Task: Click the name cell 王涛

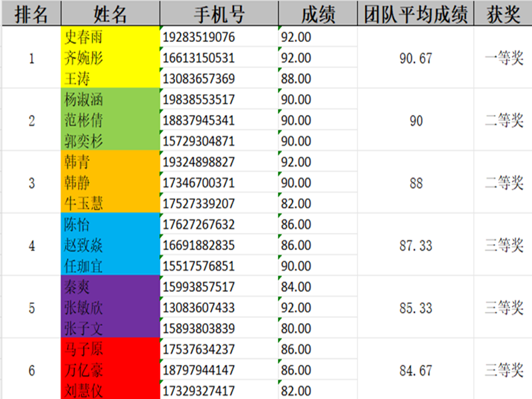Action: 110,78
